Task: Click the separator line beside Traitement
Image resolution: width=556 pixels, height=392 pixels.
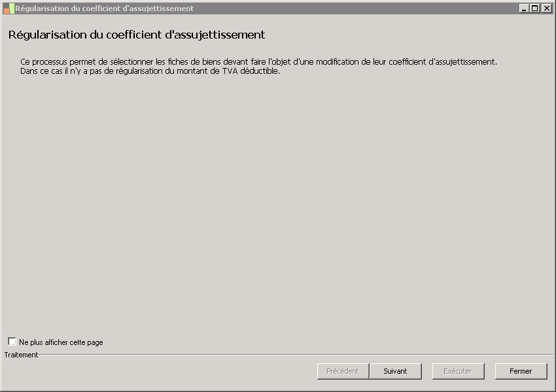Action: 294,355
